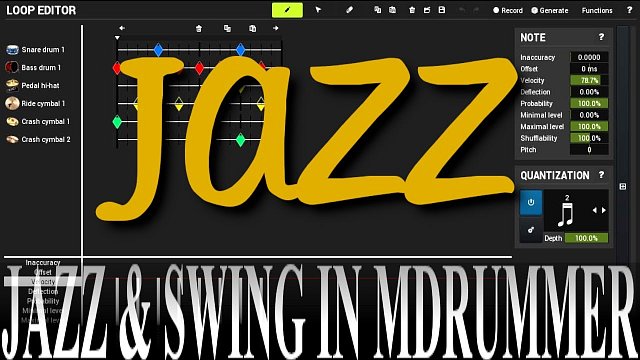Toggle the quantization power button
The width and height of the screenshot is (640, 360).
coord(531,202)
